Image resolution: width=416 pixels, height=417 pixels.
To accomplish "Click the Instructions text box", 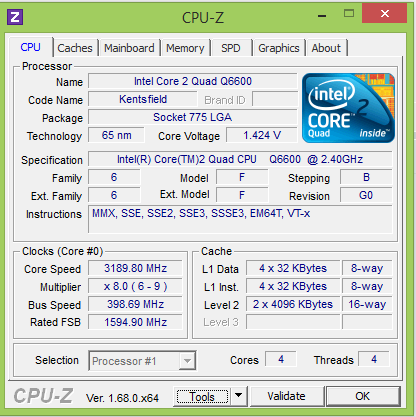I will pyautogui.click(x=240, y=219).
